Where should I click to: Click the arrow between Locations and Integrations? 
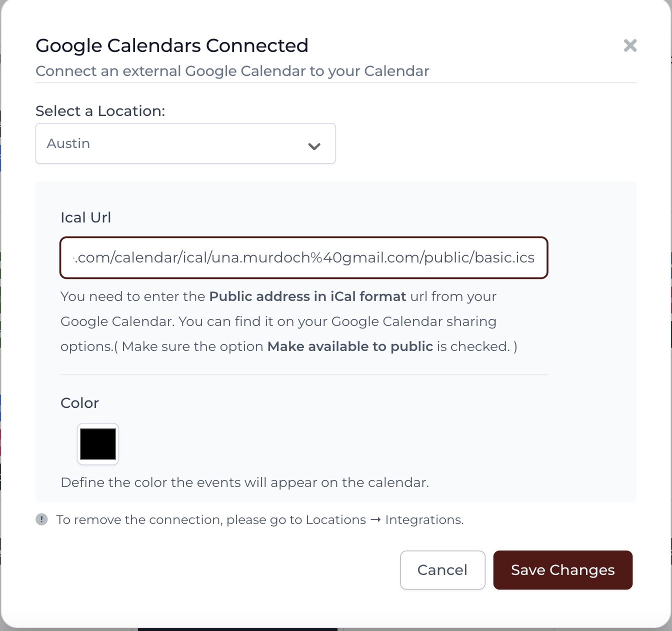375,520
